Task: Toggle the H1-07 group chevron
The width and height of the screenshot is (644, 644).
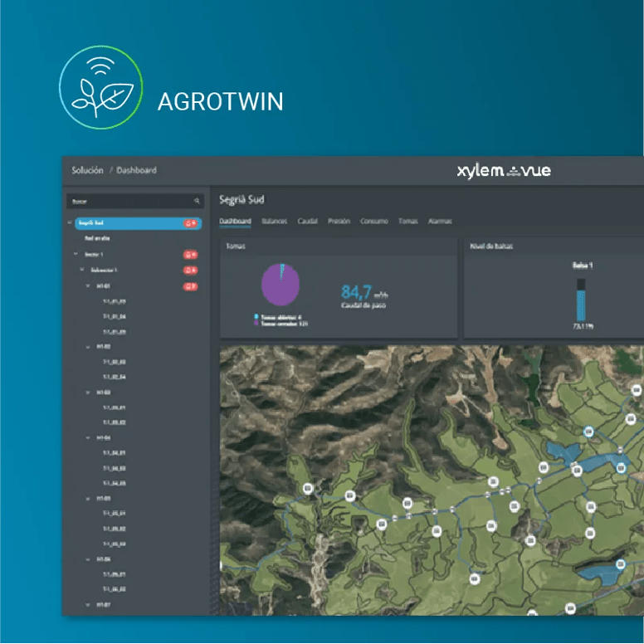Action: tap(88, 605)
